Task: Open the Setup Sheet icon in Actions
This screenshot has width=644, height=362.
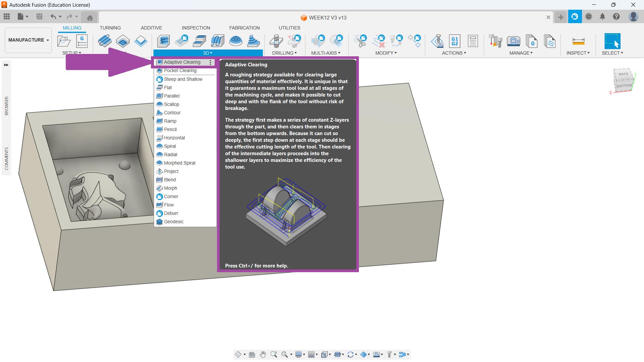Action: click(x=473, y=41)
